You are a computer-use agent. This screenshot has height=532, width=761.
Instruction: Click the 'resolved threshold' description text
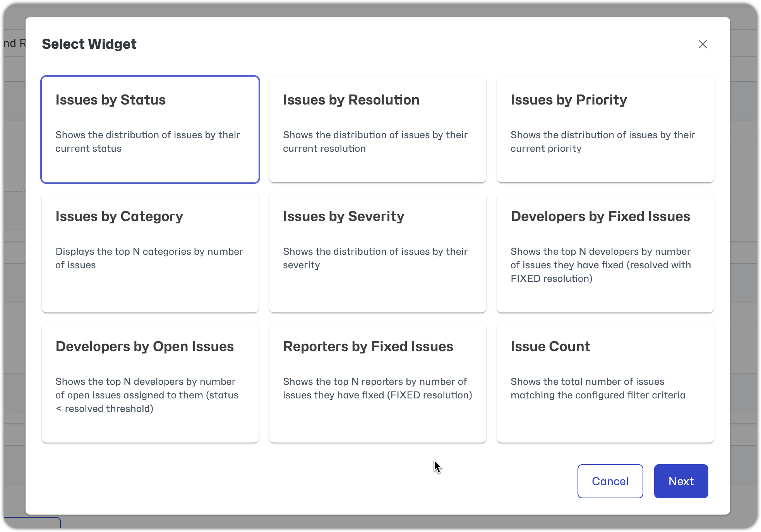tap(109, 409)
